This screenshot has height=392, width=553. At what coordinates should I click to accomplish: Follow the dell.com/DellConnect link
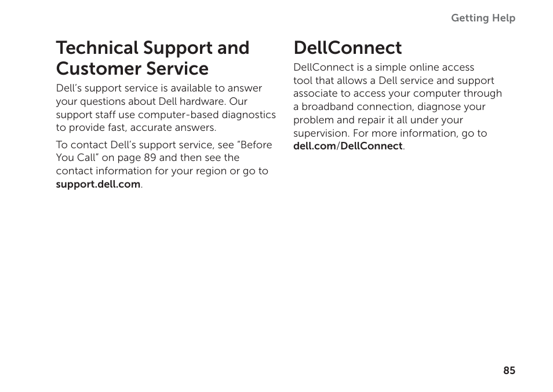(348, 146)
